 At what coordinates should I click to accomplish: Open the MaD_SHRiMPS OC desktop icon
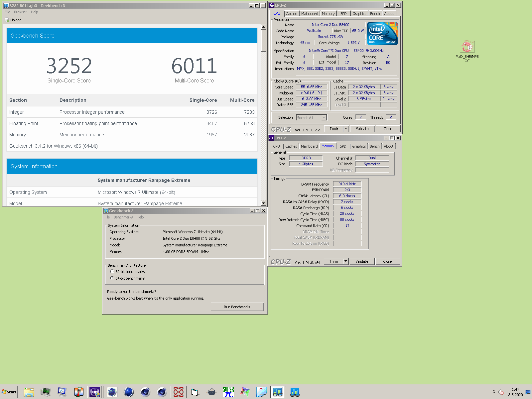click(467, 51)
